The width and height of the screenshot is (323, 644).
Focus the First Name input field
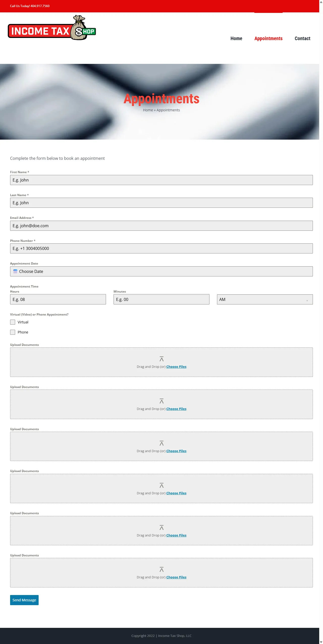[161, 180]
